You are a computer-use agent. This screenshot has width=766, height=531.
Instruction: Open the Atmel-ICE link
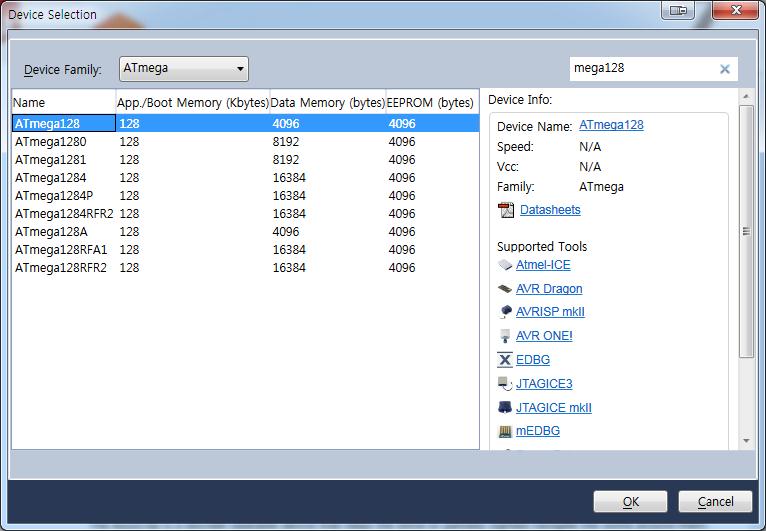click(x=543, y=265)
